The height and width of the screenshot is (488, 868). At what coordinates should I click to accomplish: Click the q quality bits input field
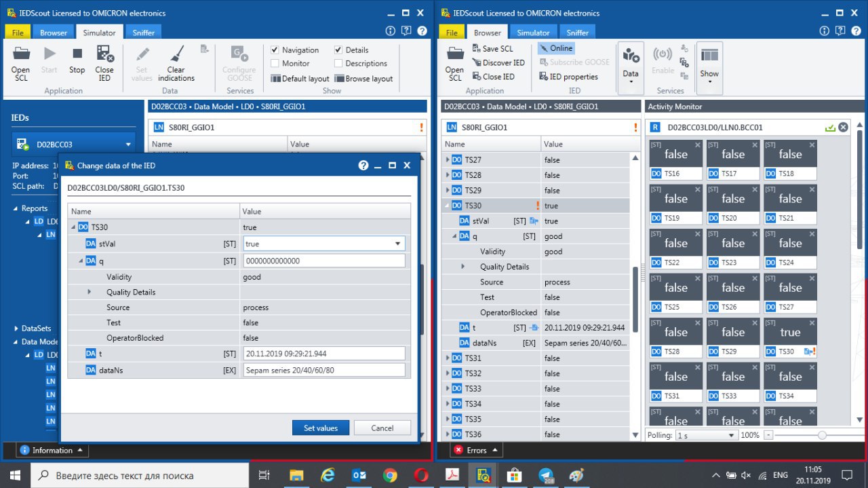click(x=324, y=261)
